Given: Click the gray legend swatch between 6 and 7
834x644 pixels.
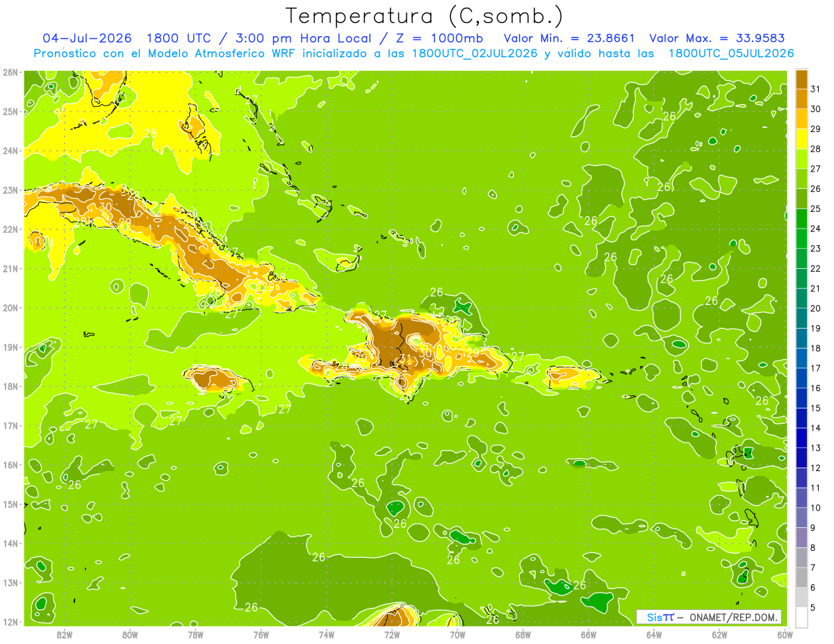Looking at the screenshot, I should click(801, 577).
